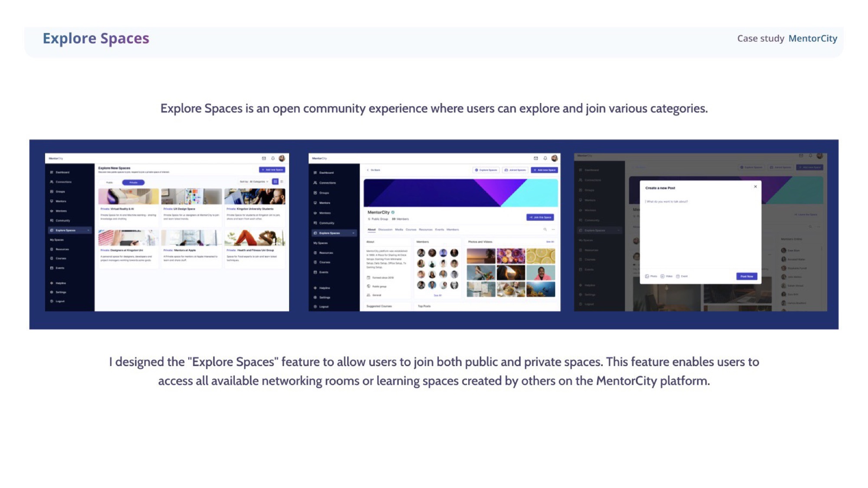This screenshot has height=488, width=868.
Task: Open user avatar in Explore New Spaces screen
Action: [282, 158]
